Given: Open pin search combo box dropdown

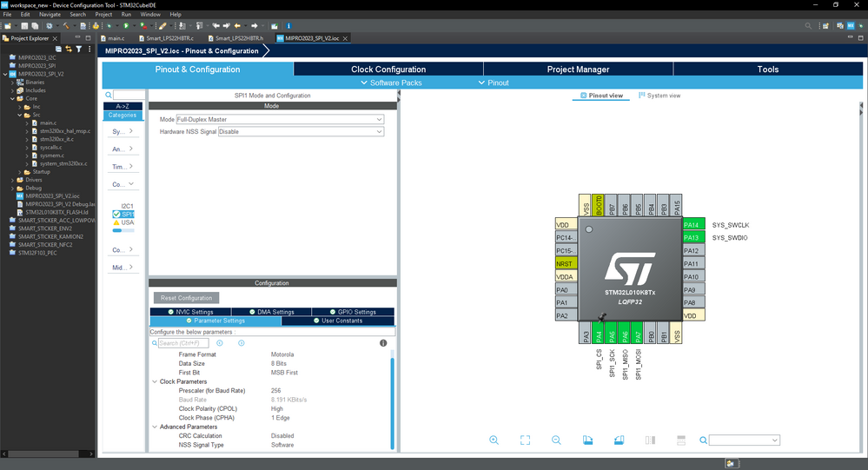Looking at the screenshot, I should [775, 440].
